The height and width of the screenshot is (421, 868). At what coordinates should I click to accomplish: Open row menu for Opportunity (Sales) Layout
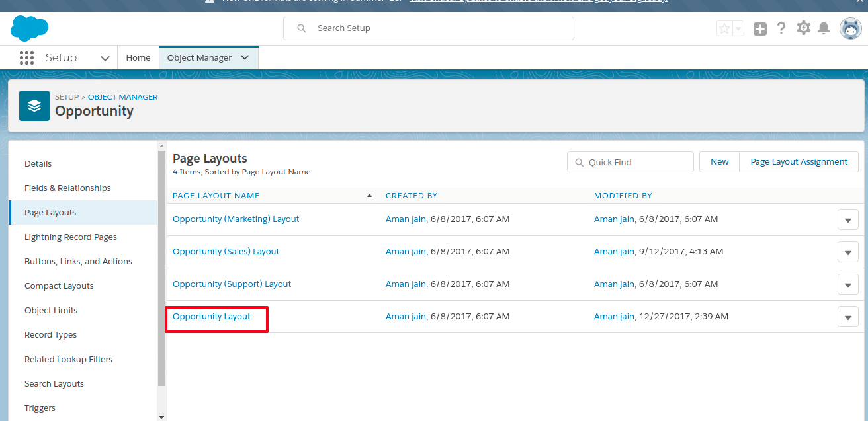click(x=847, y=252)
